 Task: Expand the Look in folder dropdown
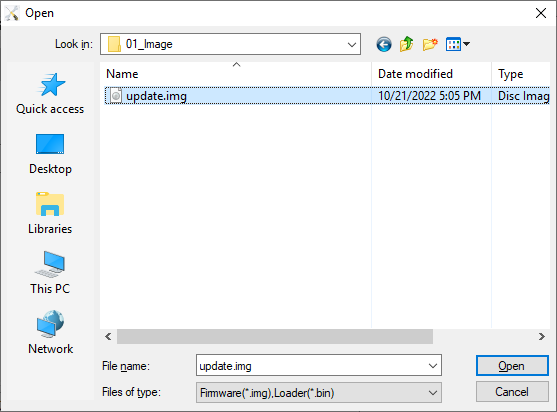352,44
